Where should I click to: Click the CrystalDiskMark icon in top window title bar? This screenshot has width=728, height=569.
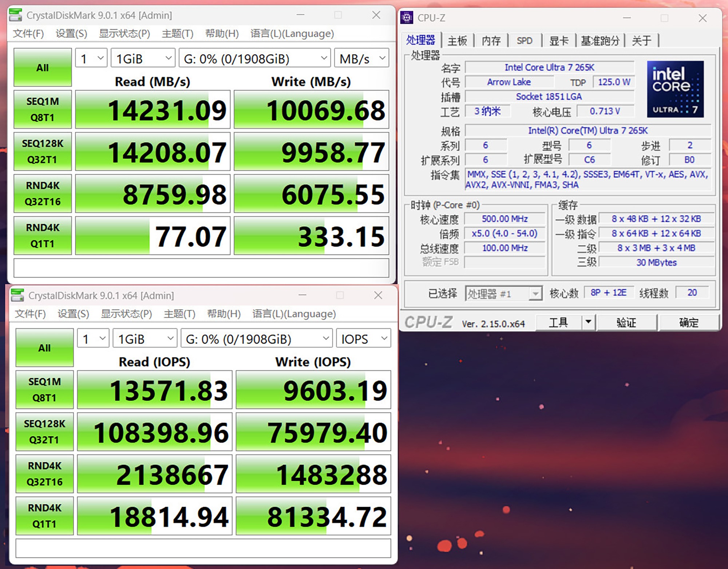point(16,15)
